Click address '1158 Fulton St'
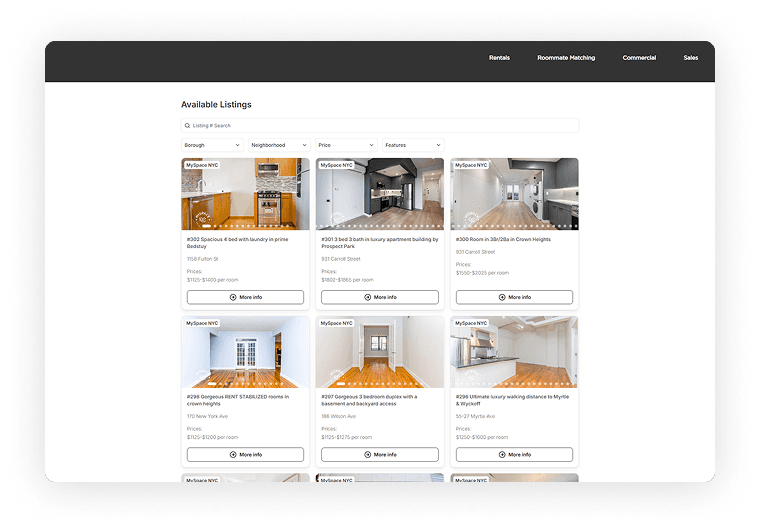 coord(203,259)
